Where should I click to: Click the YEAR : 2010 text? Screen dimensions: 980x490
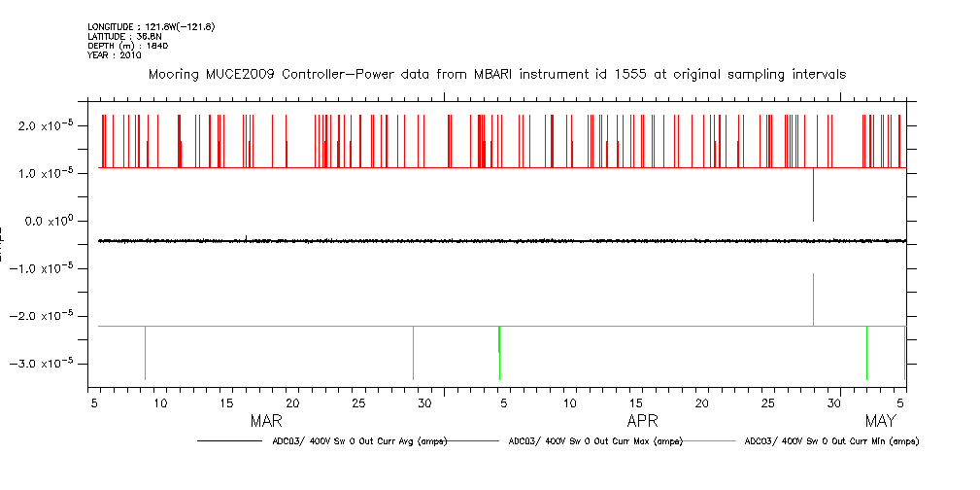point(115,55)
